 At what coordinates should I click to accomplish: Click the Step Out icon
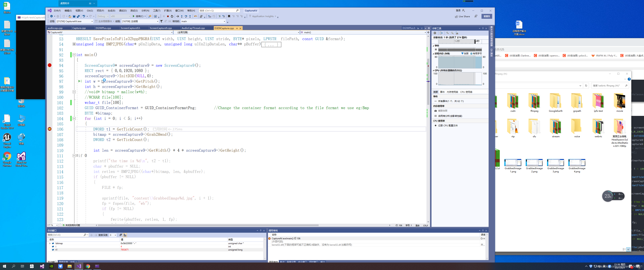click(x=190, y=16)
